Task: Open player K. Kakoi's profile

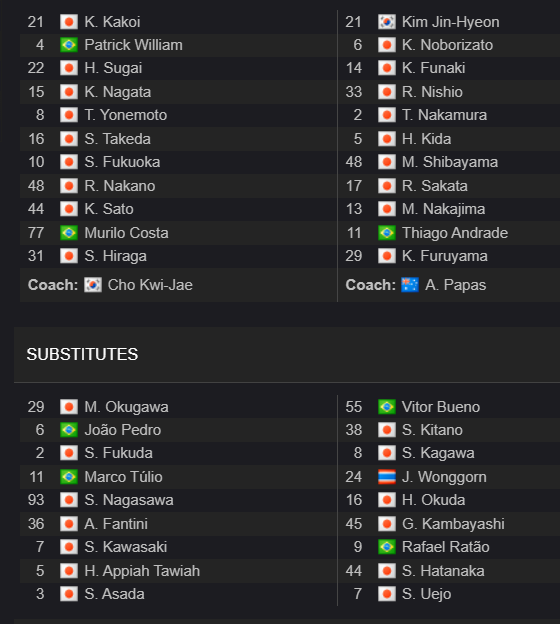Action: pos(112,22)
